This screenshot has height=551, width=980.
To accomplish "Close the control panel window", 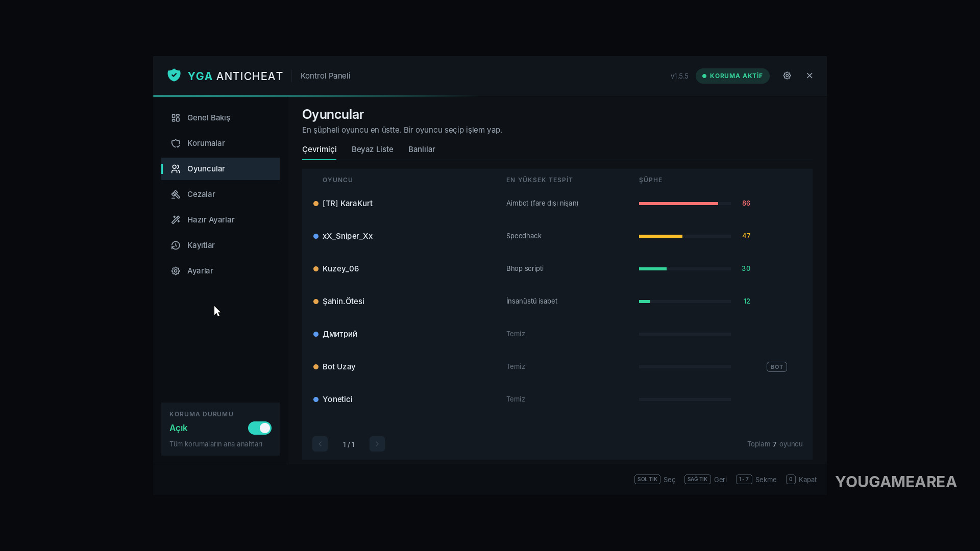I will (810, 76).
